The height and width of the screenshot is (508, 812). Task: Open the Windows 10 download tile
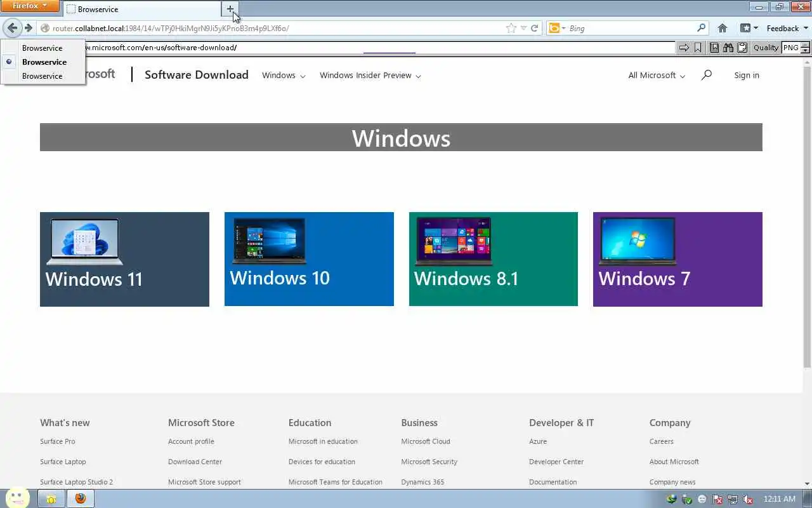point(309,259)
